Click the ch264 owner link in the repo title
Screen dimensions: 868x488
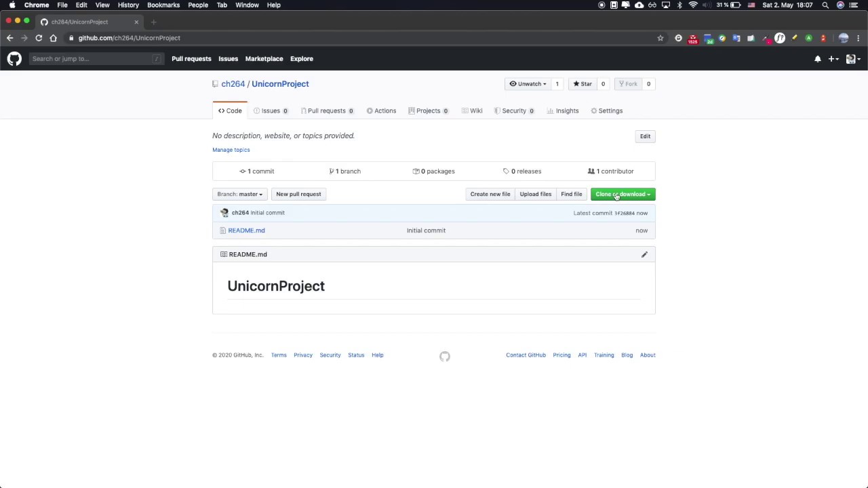pos(233,84)
